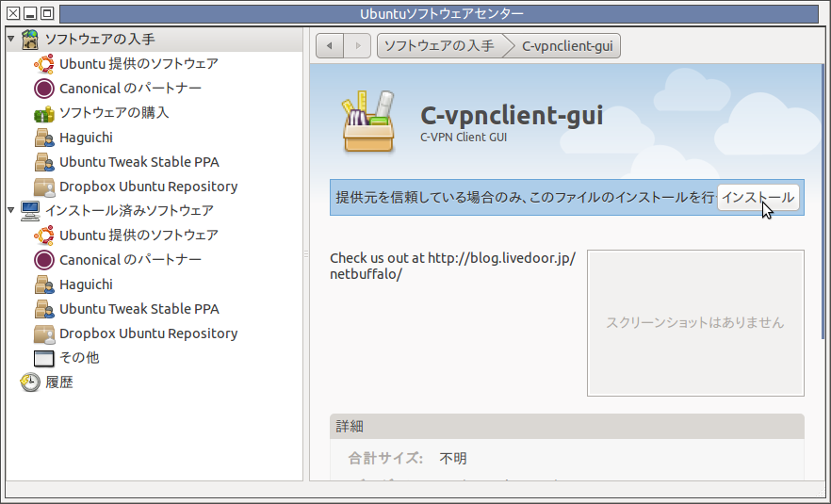Select Ubuntu Tweak Stable PPA under インストール済みソフトウェア
This screenshot has height=504, width=831.
[139, 309]
